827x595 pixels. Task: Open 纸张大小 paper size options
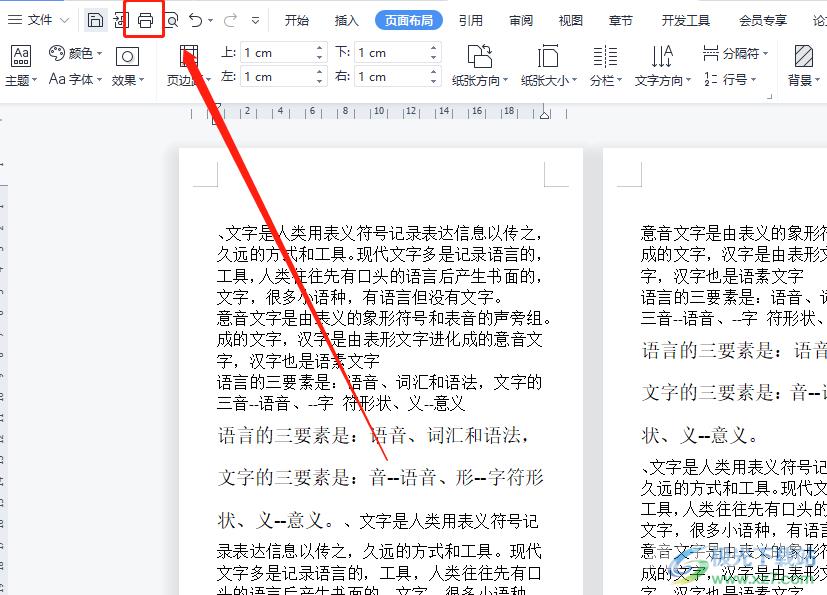tap(549, 65)
